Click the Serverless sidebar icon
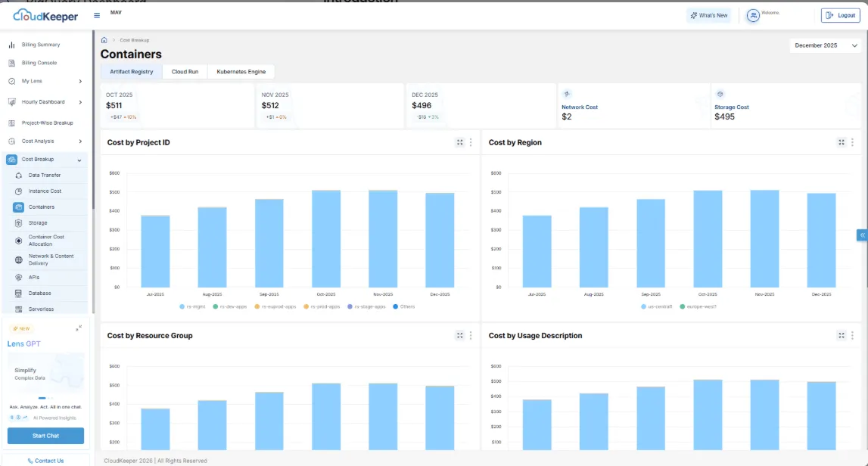Image resolution: width=868 pixels, height=466 pixels. point(18,309)
